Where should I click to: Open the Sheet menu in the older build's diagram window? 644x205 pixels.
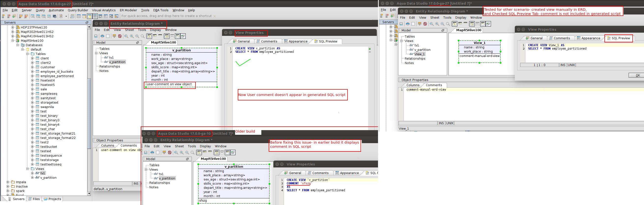[179, 146]
